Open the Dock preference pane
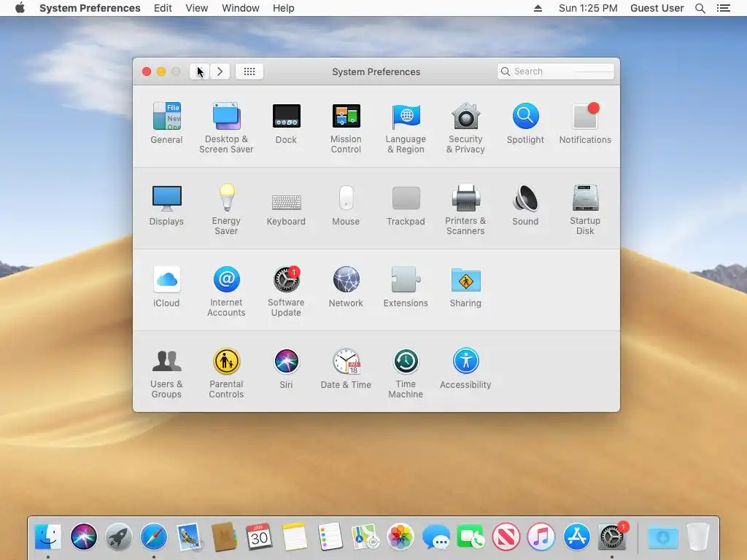The width and height of the screenshot is (747, 560). [x=286, y=122]
